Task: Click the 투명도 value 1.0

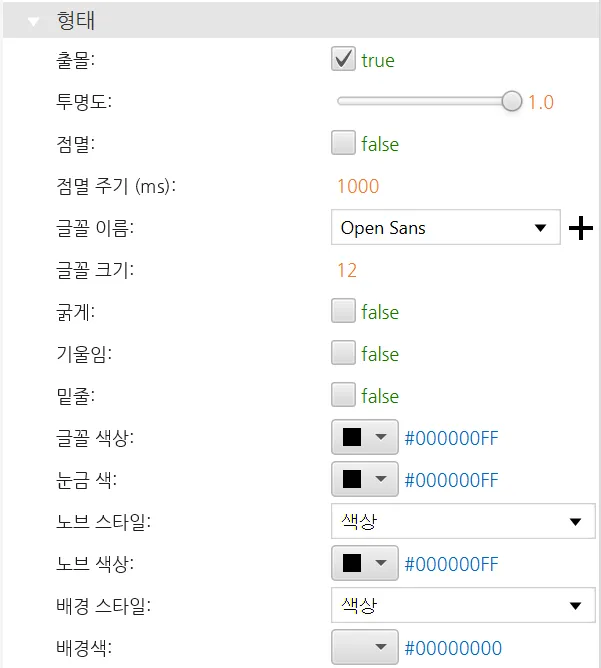Action: pyautogui.click(x=541, y=102)
